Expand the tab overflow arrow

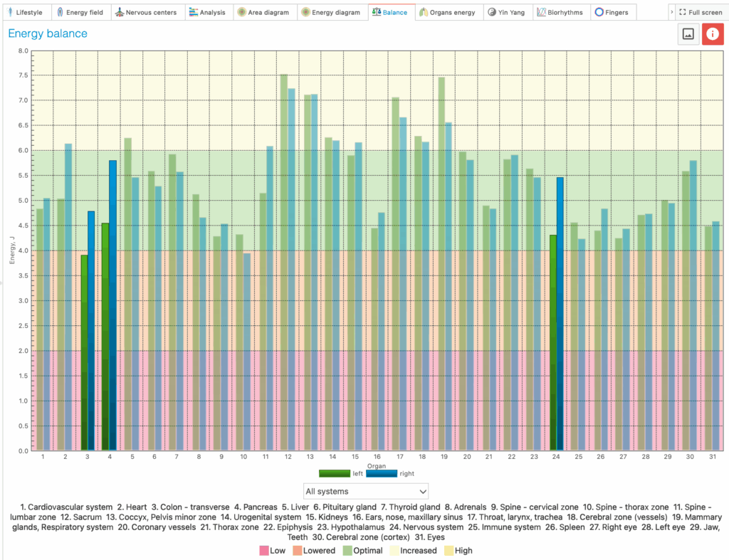point(673,12)
